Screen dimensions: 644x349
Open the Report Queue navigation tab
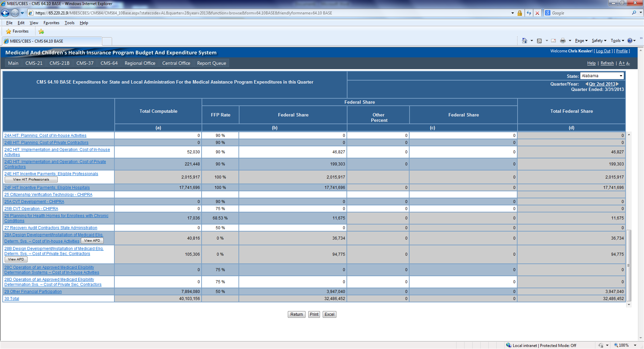(x=211, y=63)
